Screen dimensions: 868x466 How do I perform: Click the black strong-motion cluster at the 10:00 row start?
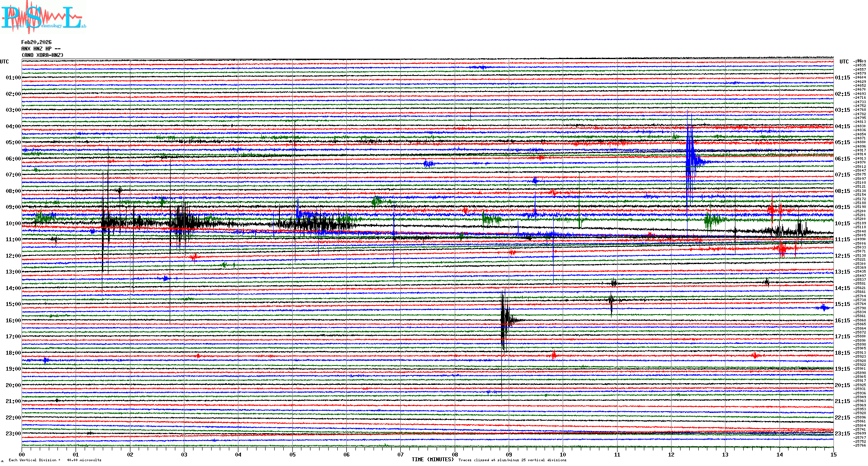112,223
